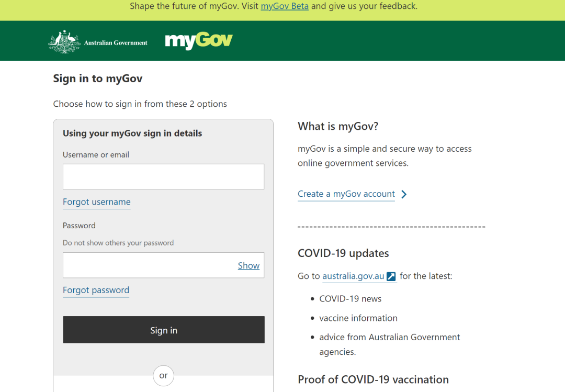Screen dimensions: 565x392
Task: Click the Forgot password link
Action: [x=96, y=290]
